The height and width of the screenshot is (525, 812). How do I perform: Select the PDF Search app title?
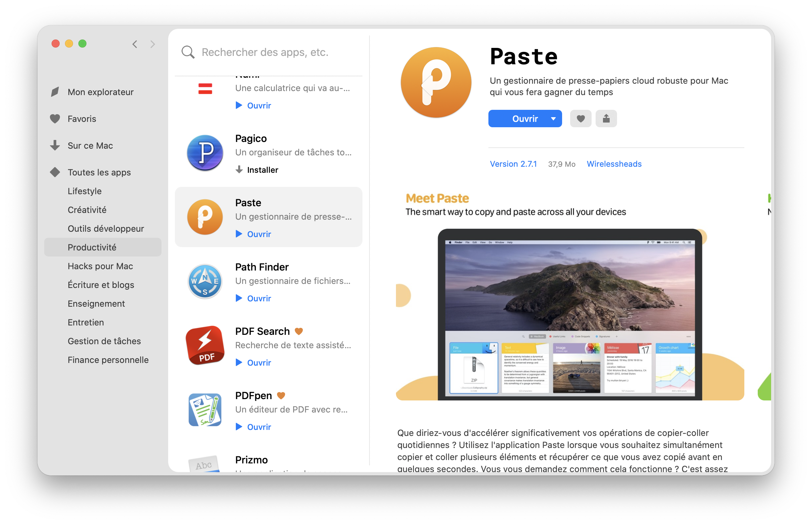[x=262, y=331]
